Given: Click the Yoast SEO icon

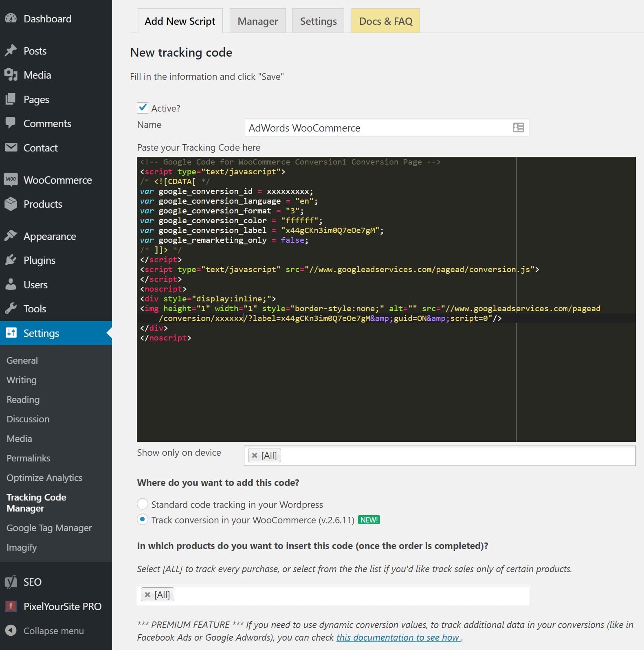Looking at the screenshot, I should (x=11, y=582).
